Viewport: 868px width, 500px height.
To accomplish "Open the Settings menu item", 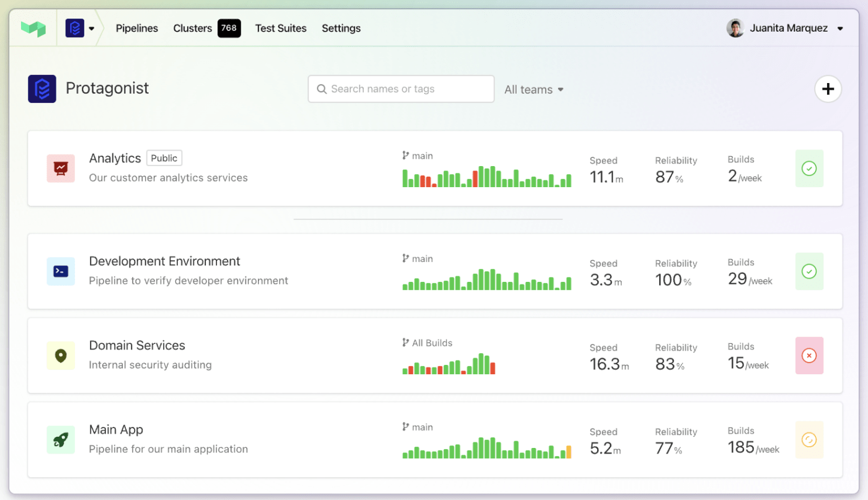I will (341, 28).
